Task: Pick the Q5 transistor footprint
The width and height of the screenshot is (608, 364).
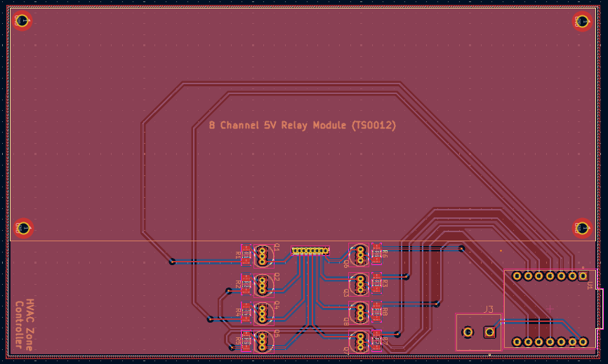Action: click(264, 342)
